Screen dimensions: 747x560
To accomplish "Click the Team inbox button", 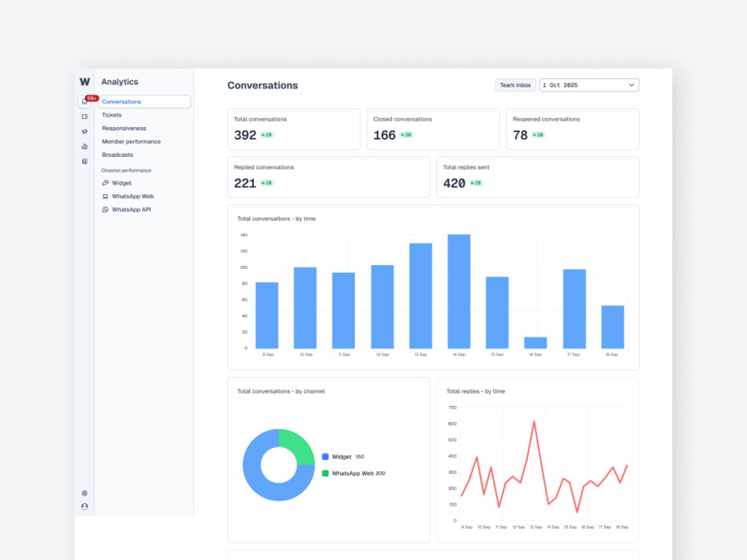I will coord(515,85).
